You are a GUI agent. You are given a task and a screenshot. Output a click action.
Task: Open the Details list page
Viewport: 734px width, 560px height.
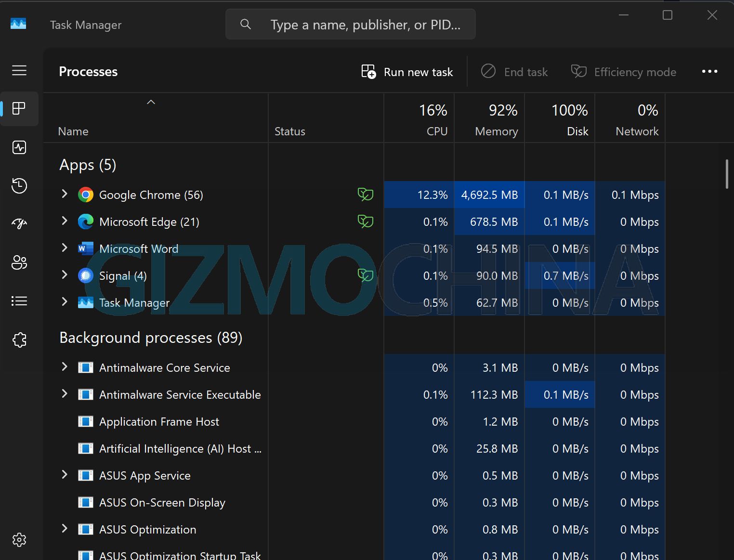coord(19,301)
